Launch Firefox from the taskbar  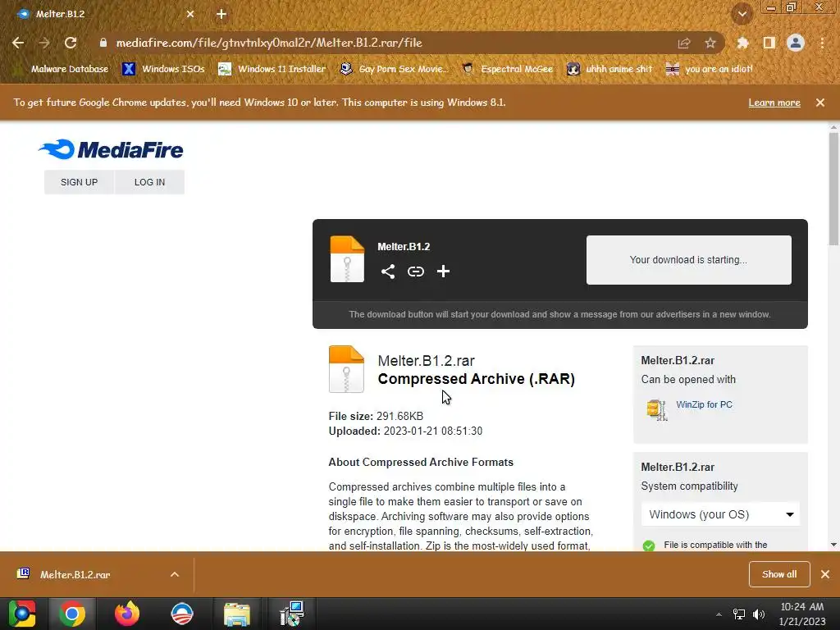click(127, 614)
